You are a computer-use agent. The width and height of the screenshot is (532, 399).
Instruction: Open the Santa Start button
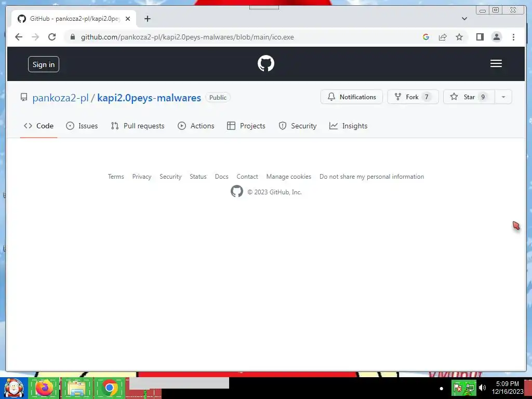pos(14,388)
